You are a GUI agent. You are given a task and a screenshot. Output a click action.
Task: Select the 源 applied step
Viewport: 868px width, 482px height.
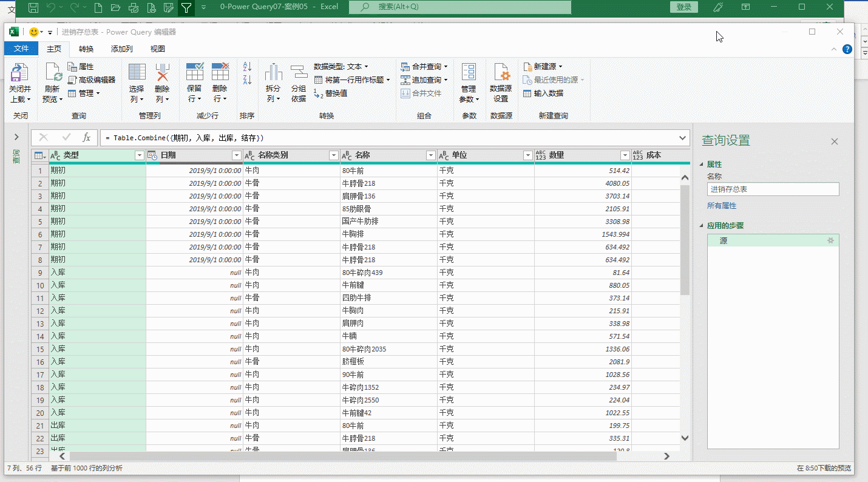point(773,240)
